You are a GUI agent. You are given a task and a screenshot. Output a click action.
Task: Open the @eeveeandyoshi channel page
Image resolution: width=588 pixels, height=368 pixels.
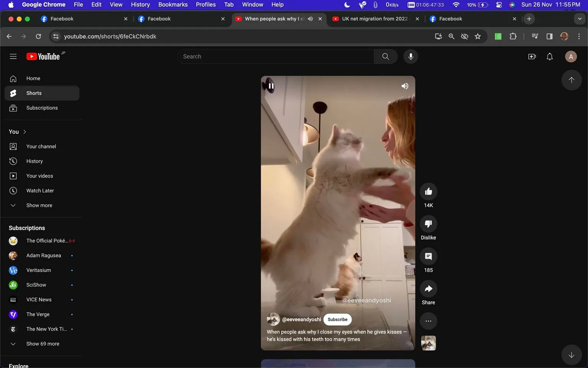302,319
